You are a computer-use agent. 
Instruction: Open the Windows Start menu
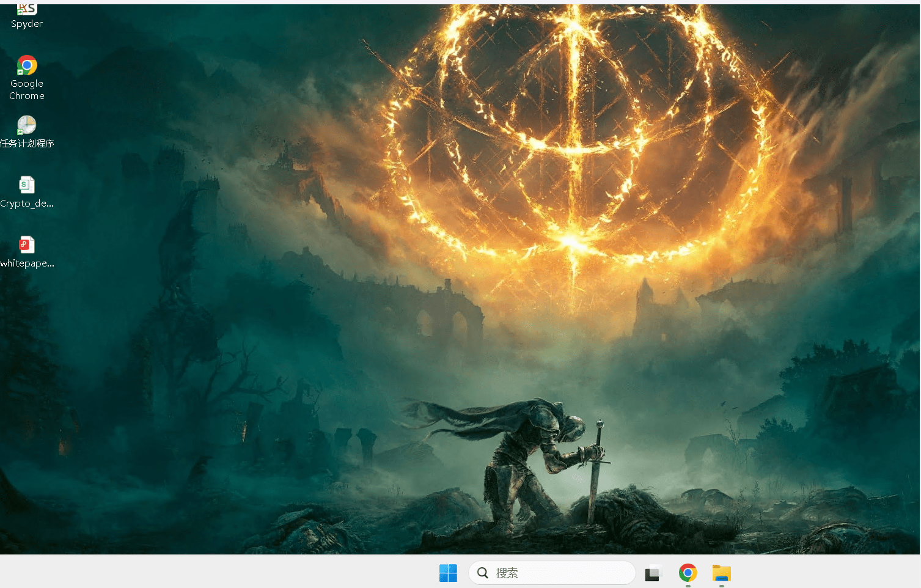coord(448,573)
